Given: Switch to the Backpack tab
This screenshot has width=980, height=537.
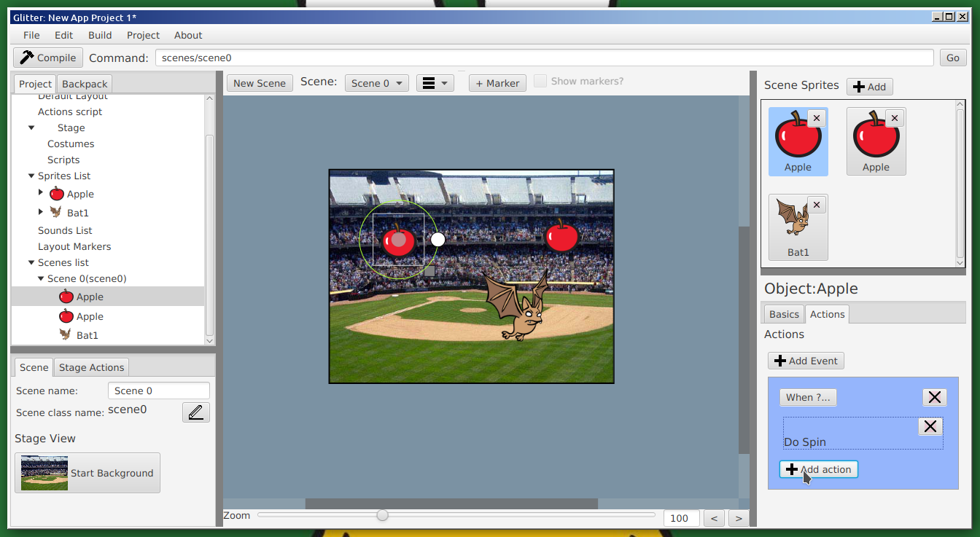Looking at the screenshot, I should [85, 84].
